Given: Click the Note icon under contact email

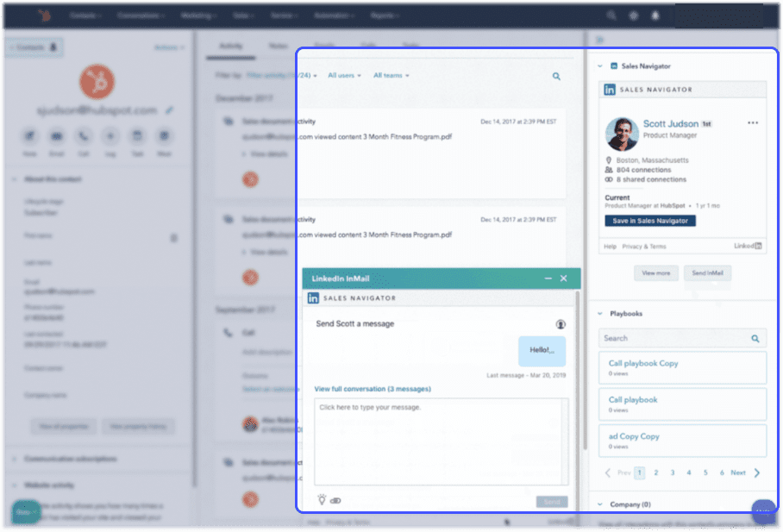Looking at the screenshot, I should tap(29, 136).
